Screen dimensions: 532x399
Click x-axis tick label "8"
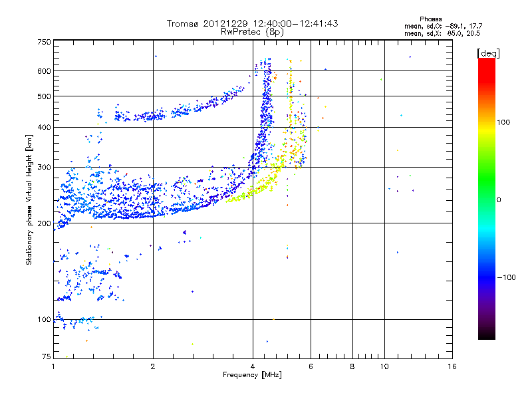pyautogui.click(x=352, y=366)
